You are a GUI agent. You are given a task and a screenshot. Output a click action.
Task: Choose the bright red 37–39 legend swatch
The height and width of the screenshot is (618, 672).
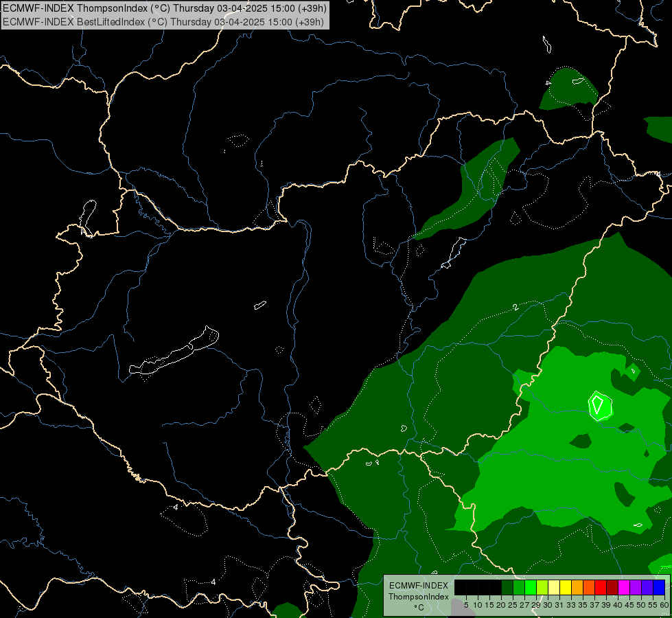point(601,587)
